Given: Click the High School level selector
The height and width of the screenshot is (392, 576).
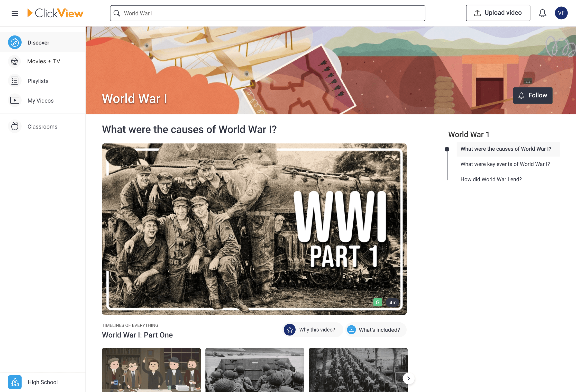Looking at the screenshot, I should [x=43, y=382].
